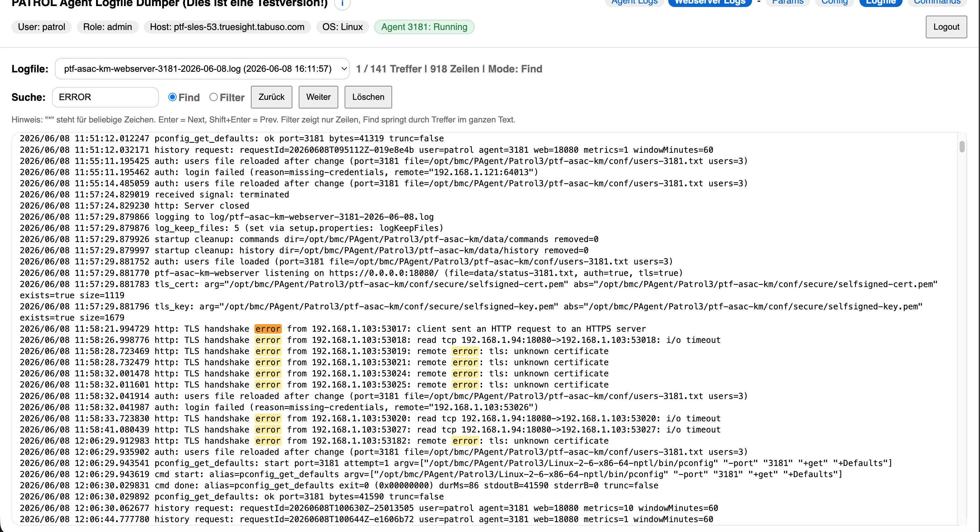Select the Filter radio option
This screenshot has height=532, width=980.
[x=213, y=97]
